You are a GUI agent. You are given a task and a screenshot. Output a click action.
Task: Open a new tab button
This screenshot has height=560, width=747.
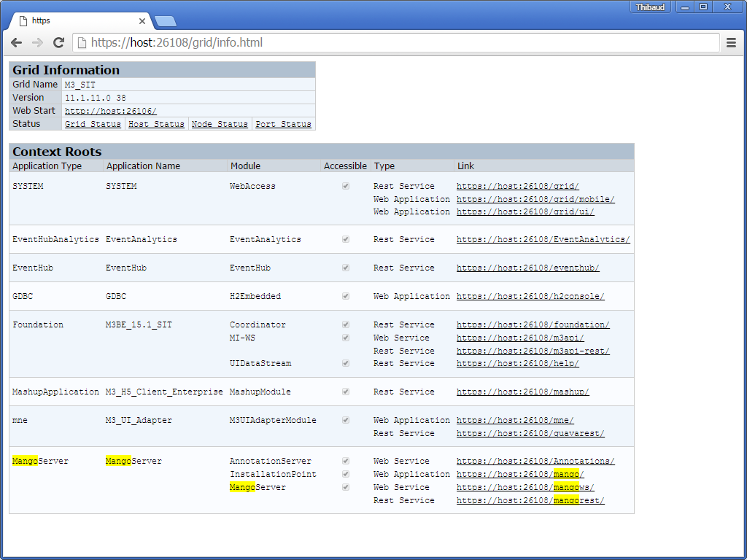click(x=165, y=21)
